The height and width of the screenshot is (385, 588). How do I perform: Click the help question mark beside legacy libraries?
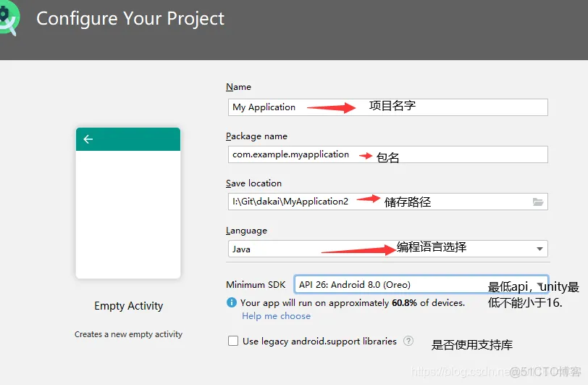(408, 341)
